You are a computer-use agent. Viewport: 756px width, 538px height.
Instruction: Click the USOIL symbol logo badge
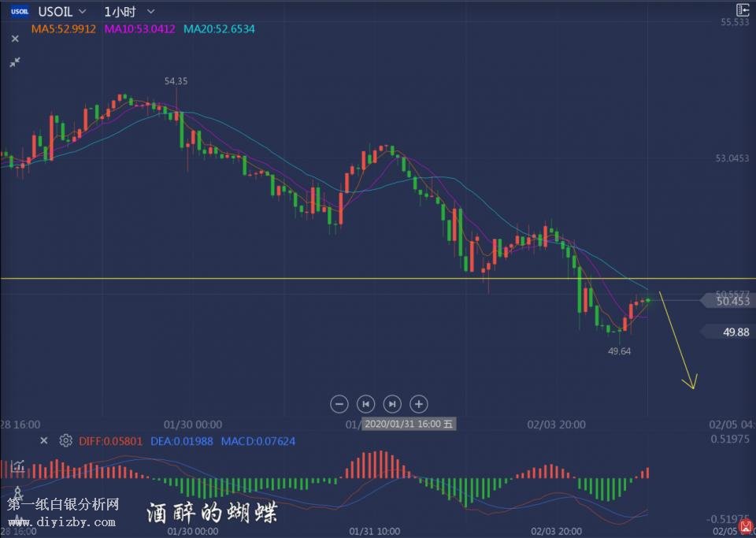point(20,12)
